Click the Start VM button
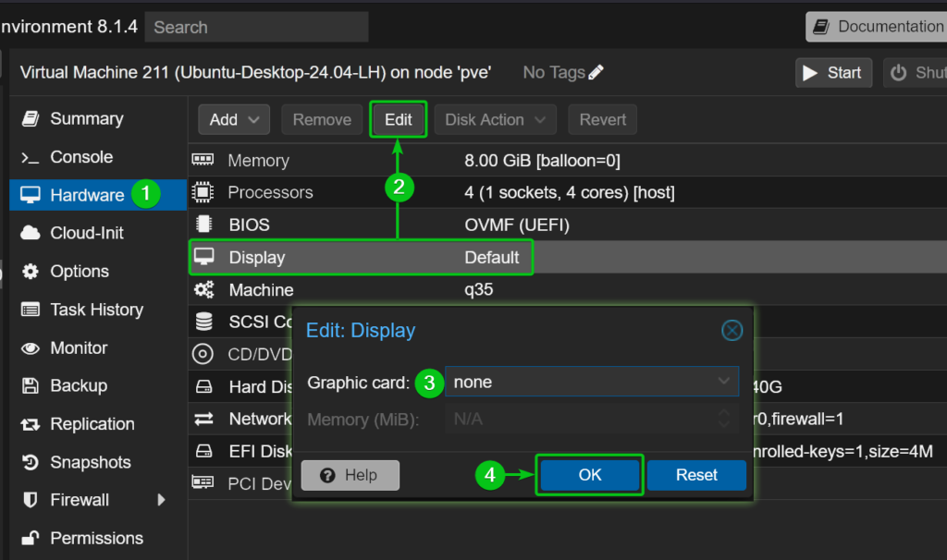947x560 pixels. 833,73
